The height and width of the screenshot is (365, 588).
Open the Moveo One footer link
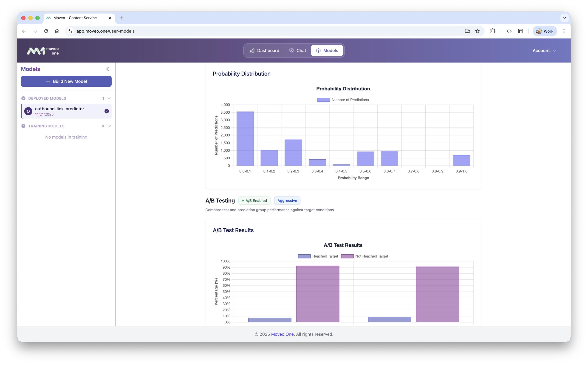point(282,334)
